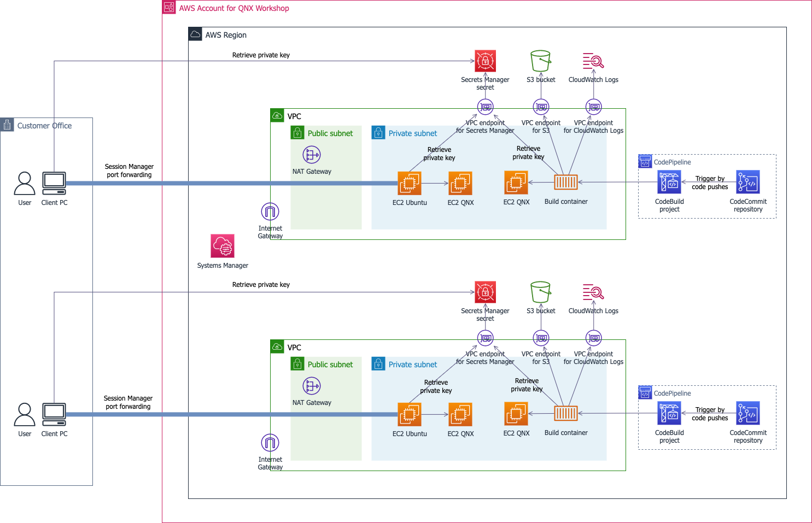Image resolution: width=812 pixels, height=523 pixels.
Task: Click the upper CodeCommit repository icon
Action: (x=748, y=182)
